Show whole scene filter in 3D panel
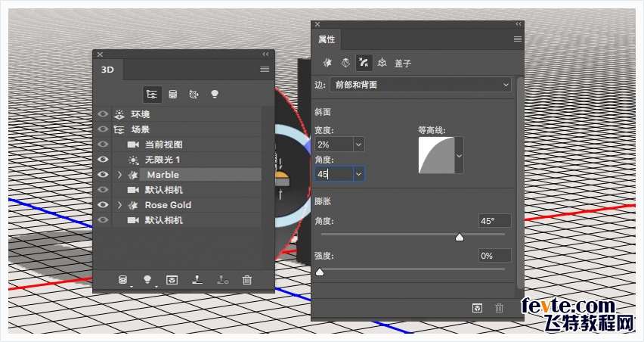The height and width of the screenshot is (342, 644). (x=152, y=95)
